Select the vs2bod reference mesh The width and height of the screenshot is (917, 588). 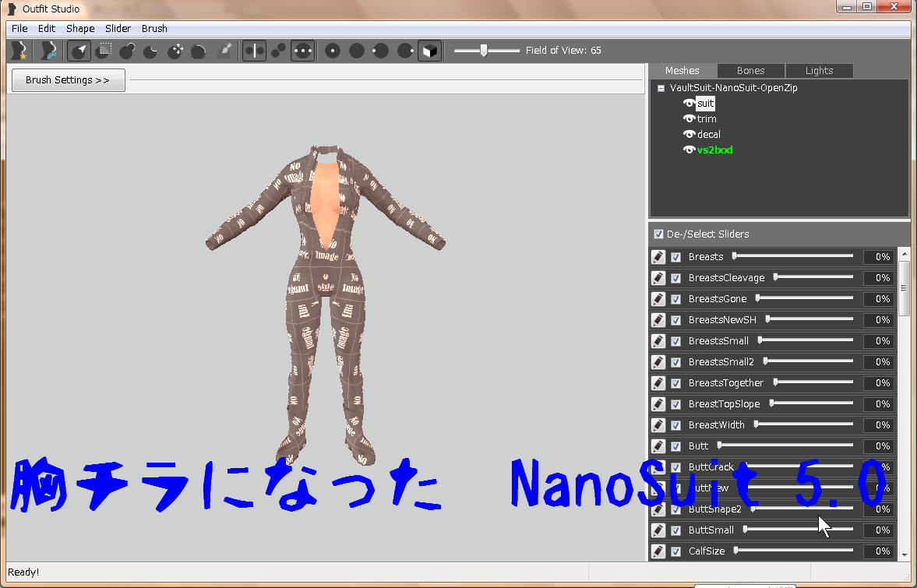point(714,150)
